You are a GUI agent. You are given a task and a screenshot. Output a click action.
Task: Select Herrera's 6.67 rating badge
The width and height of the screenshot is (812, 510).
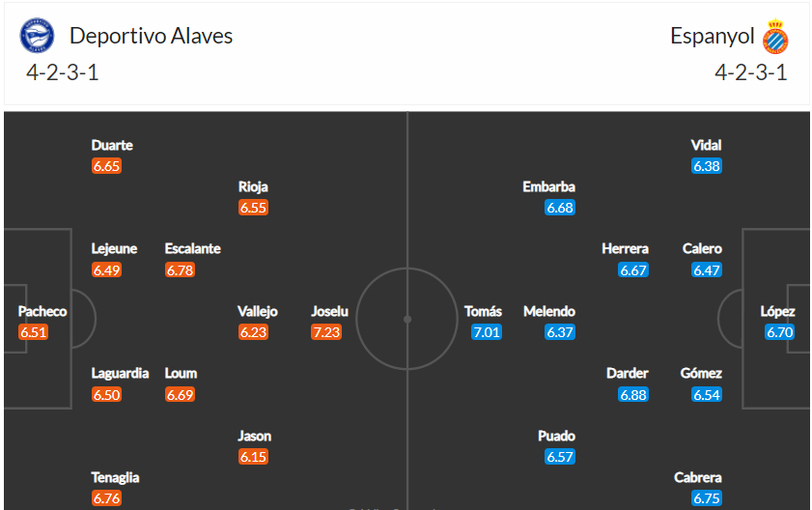point(633,269)
